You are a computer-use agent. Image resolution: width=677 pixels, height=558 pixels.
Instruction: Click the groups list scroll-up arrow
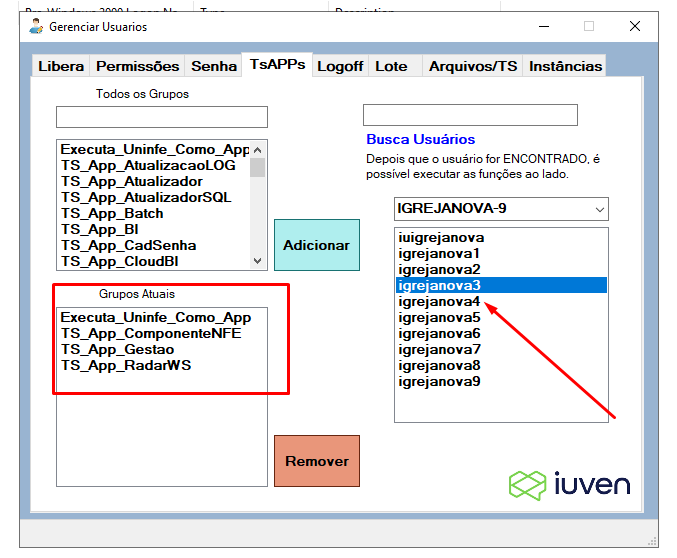click(258, 150)
